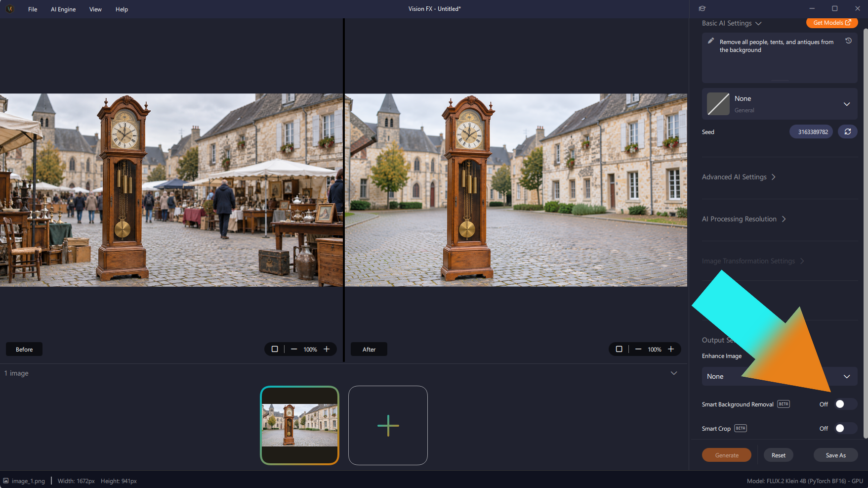Click the pencil edit prompt icon
The height and width of the screenshot is (488, 868).
click(x=710, y=41)
